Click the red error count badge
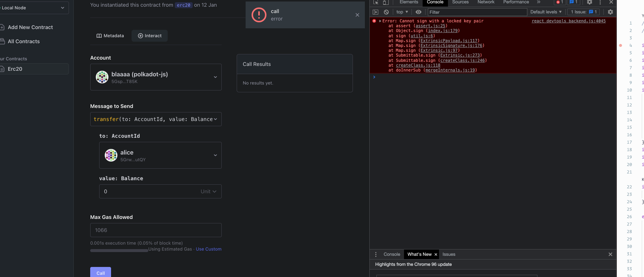The height and width of the screenshot is (277, 644). pos(560,2)
